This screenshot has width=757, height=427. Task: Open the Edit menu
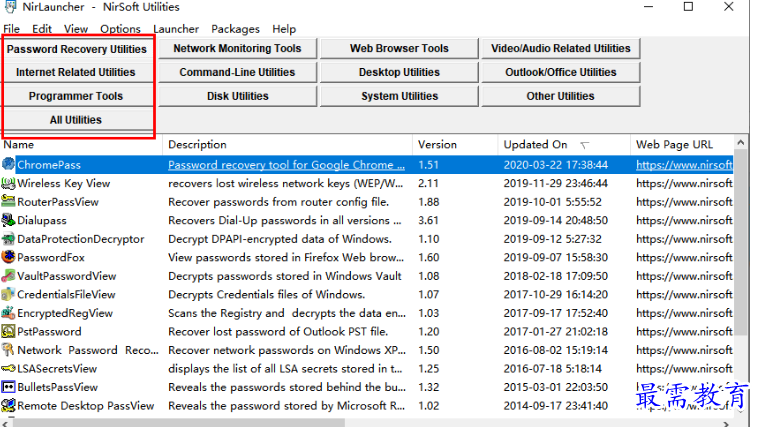tap(42, 29)
